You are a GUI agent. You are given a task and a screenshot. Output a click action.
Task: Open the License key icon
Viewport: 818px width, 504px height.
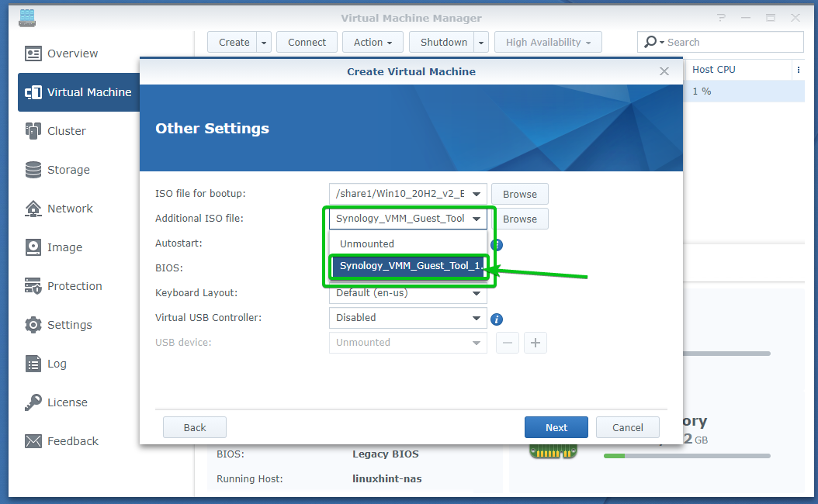(x=33, y=402)
